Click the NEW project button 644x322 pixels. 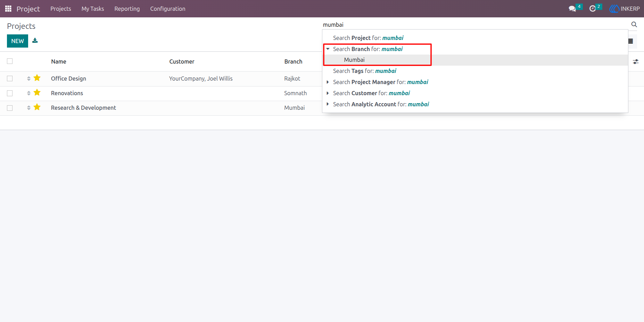coord(17,41)
